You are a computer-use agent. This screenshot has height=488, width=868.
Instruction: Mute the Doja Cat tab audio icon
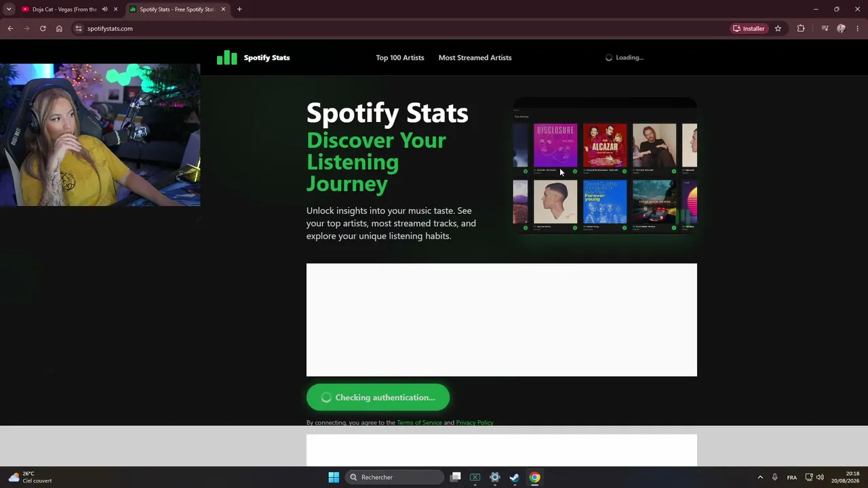[x=104, y=9]
